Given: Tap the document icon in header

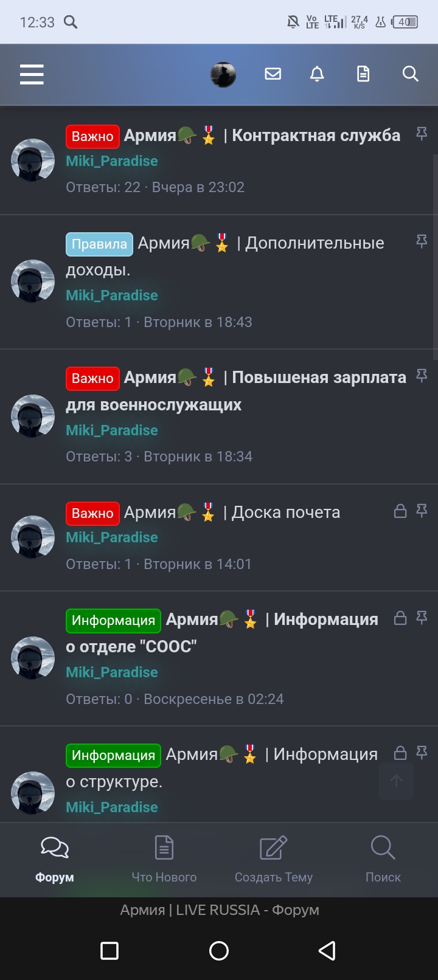Looking at the screenshot, I should pyautogui.click(x=363, y=74).
